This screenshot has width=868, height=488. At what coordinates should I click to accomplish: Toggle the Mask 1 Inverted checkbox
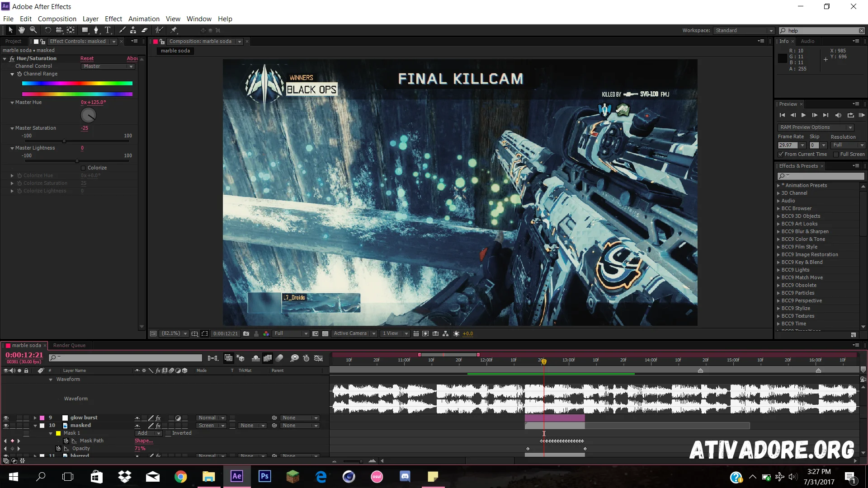[168, 433]
